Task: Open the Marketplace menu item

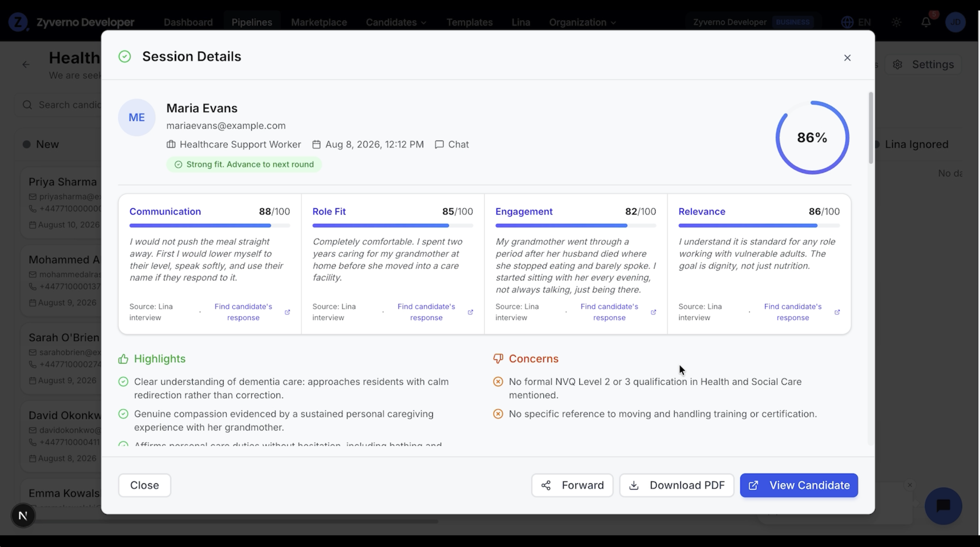Action: tap(319, 22)
